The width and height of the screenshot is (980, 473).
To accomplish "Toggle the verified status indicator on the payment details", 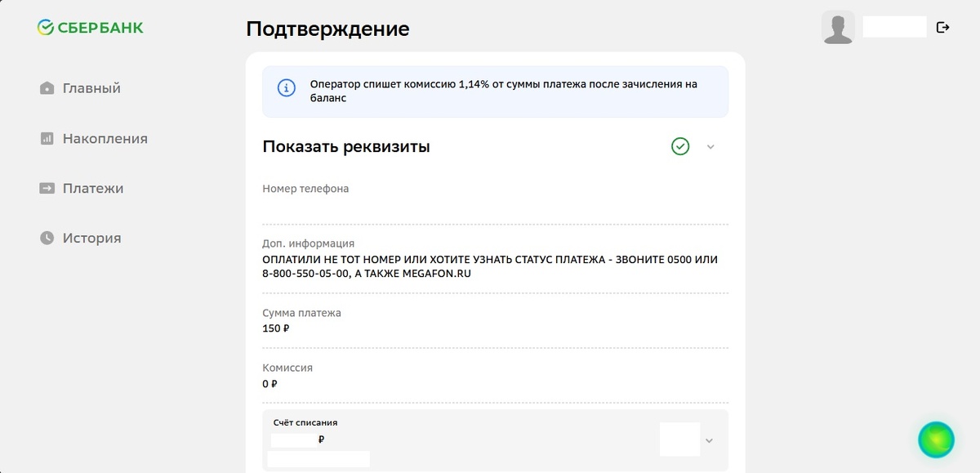I will click(x=679, y=146).
